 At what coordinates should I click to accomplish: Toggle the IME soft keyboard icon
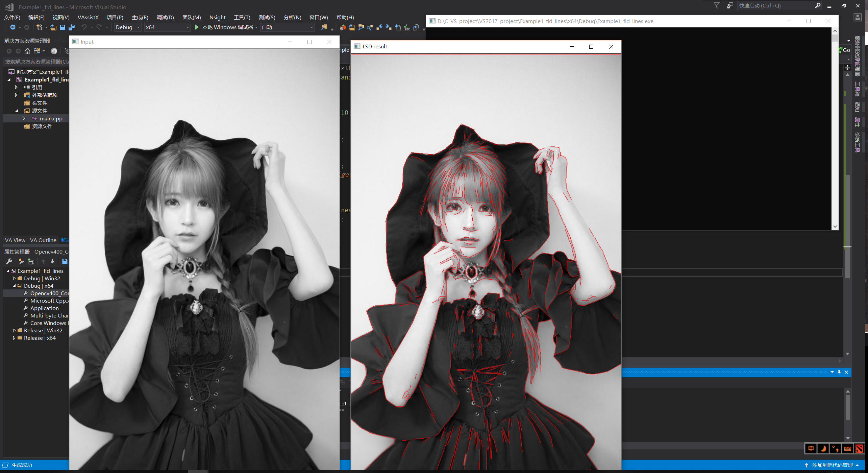point(847,449)
